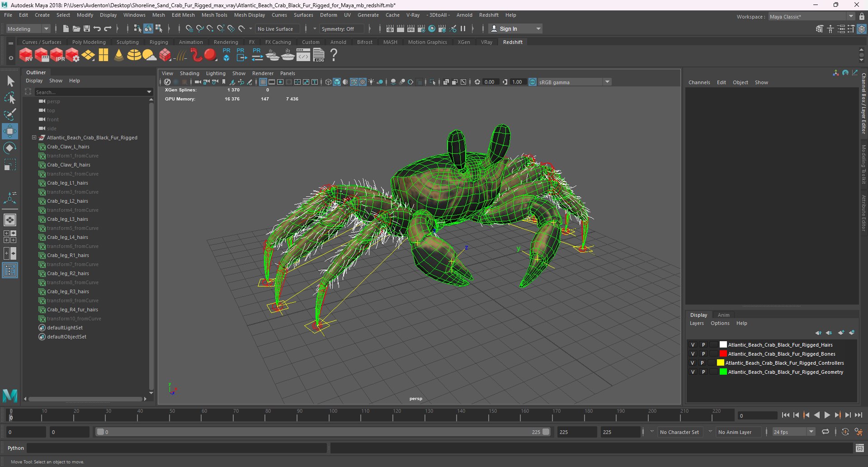Open Redshift LOG shelf icon

(319, 55)
